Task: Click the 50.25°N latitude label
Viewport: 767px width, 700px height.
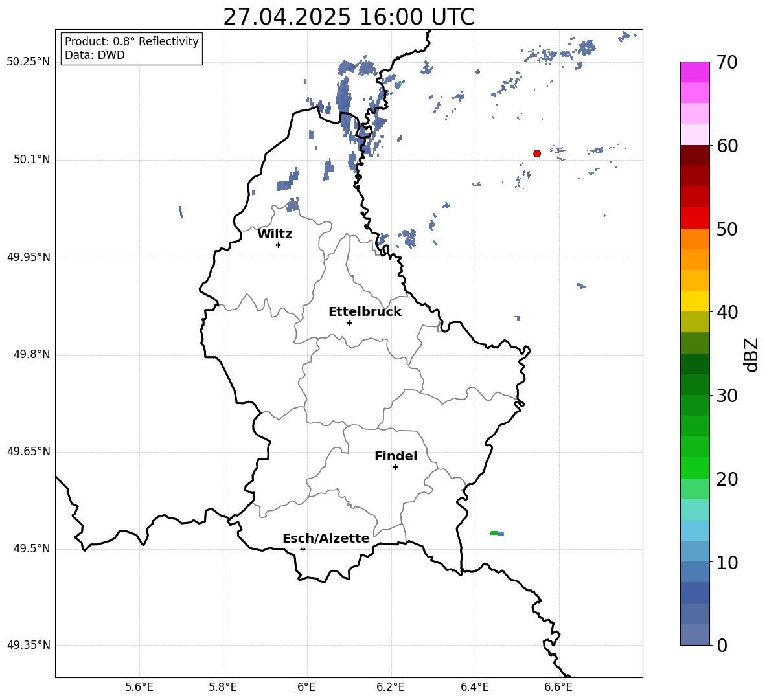Action: click(29, 62)
